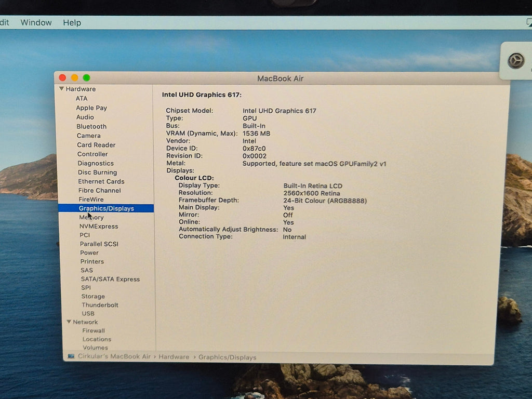Click Built-In Retina LCD display type
The height and width of the screenshot is (399, 532).
pos(312,186)
